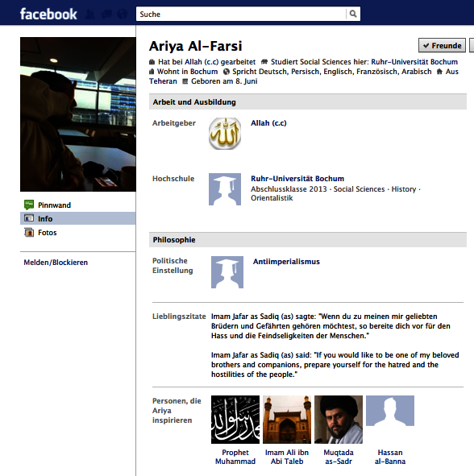
Task: Open Prophet Muhammad calligraphy thumbnail
Action: 235,420
